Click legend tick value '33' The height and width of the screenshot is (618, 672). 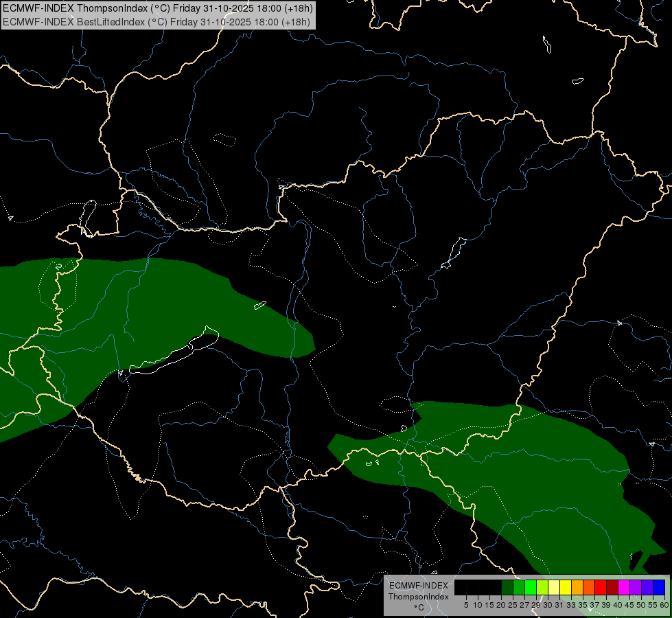click(571, 605)
